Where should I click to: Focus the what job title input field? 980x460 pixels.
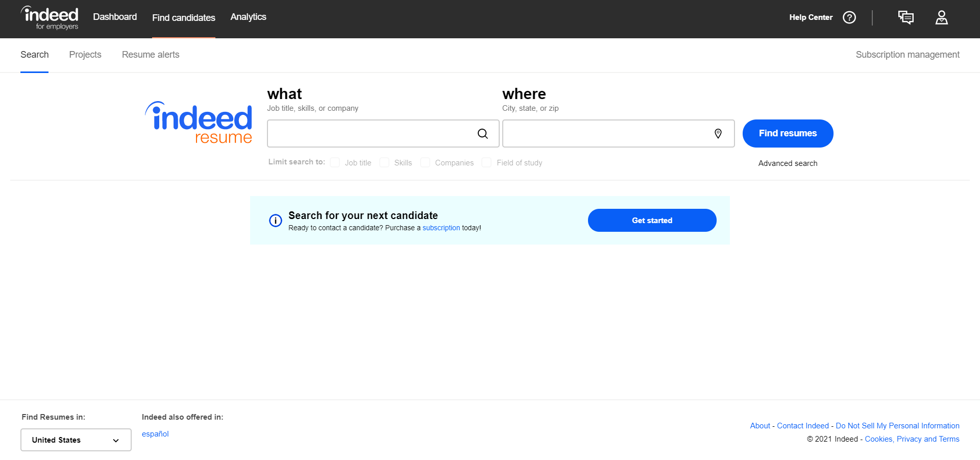click(383, 134)
